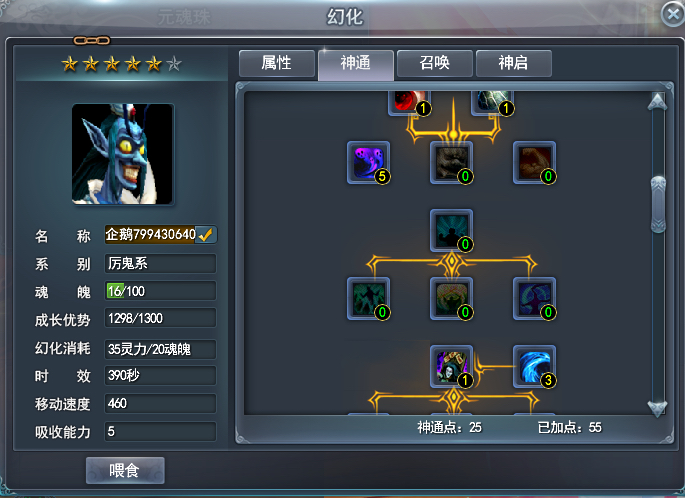Switch to the 属性 tab
685x498 pixels.
[277, 63]
